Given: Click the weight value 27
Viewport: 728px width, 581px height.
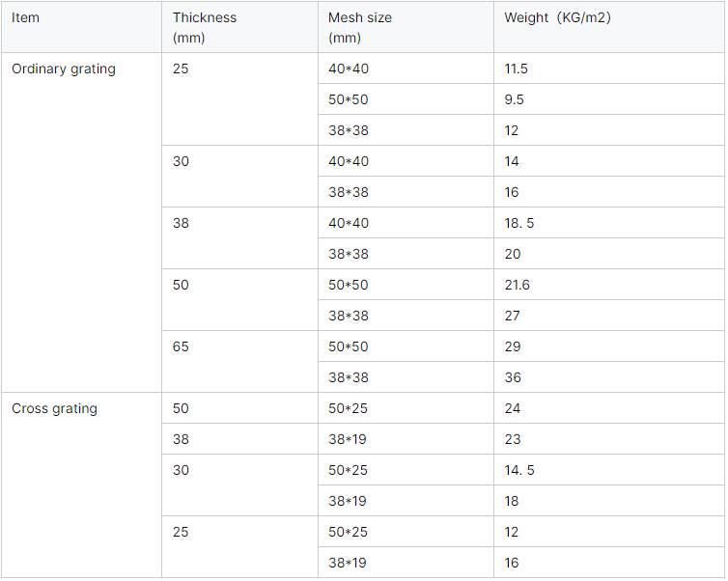Looking at the screenshot, I should point(512,316).
